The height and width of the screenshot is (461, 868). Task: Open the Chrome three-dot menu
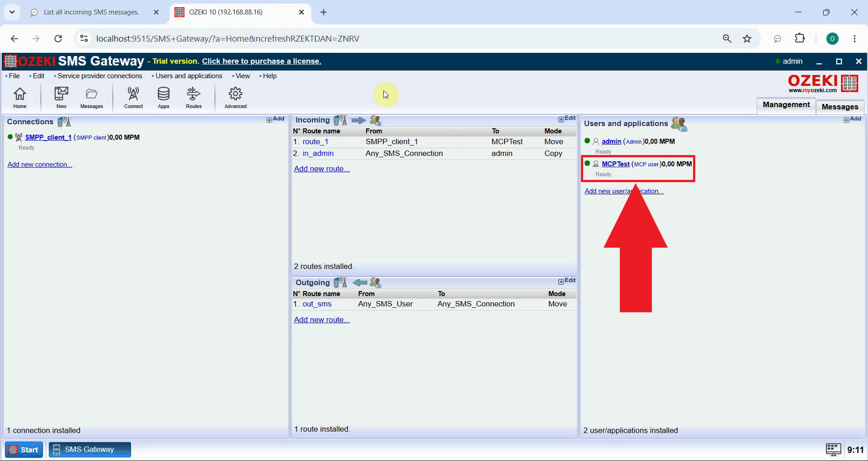click(854, 39)
